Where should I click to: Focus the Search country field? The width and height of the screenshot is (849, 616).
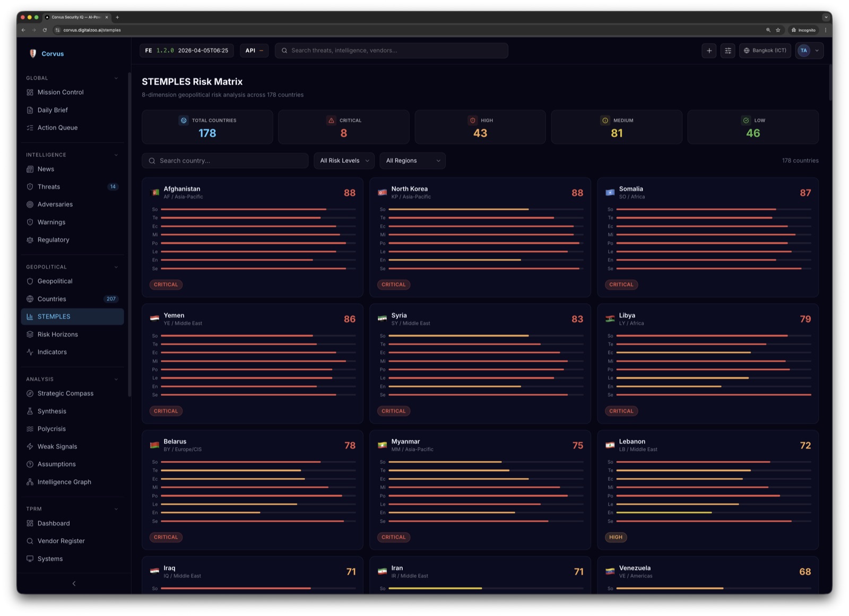click(x=225, y=161)
